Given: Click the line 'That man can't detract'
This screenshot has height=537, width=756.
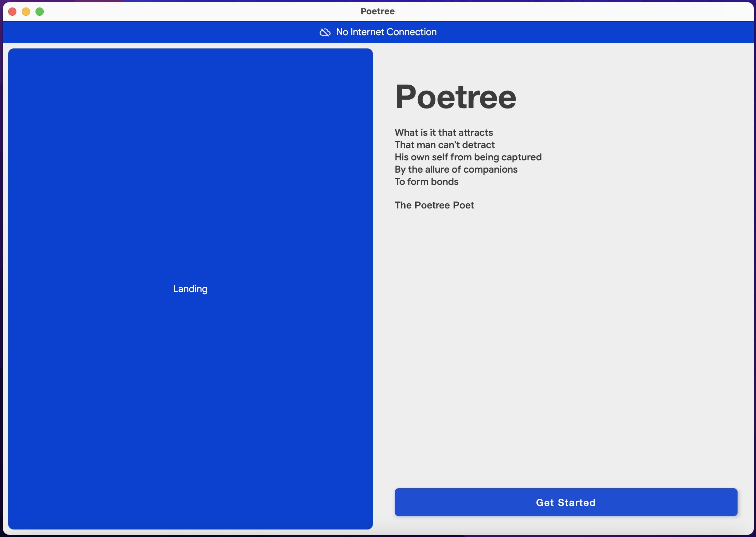Looking at the screenshot, I should point(444,145).
